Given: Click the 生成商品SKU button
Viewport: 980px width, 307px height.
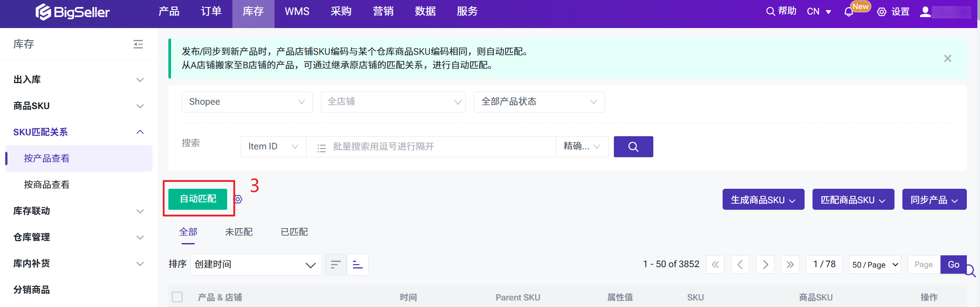Looking at the screenshot, I should tap(763, 200).
